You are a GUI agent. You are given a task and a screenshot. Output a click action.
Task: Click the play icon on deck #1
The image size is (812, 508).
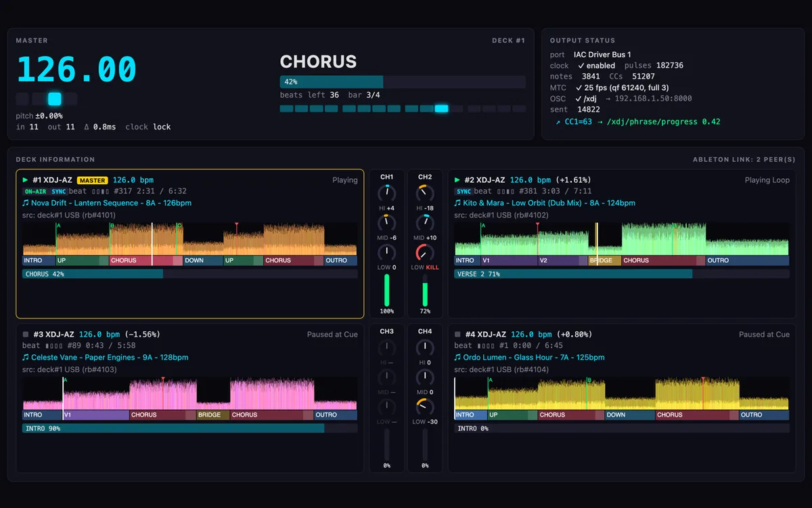(25, 180)
